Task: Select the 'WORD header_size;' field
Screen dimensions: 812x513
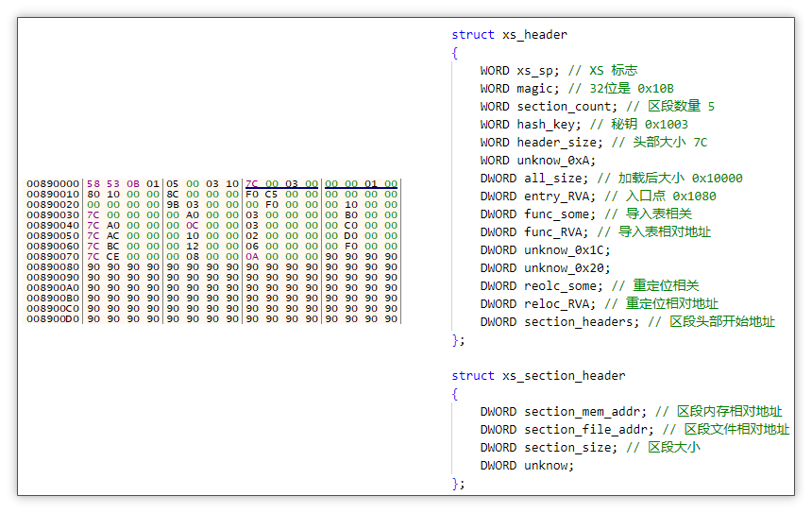Action: click(x=541, y=142)
